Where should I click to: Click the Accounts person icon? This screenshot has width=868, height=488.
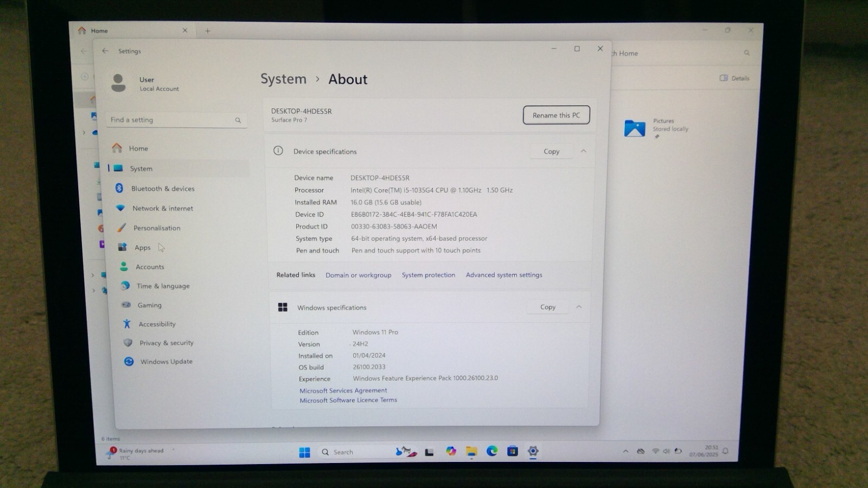pyautogui.click(x=124, y=267)
